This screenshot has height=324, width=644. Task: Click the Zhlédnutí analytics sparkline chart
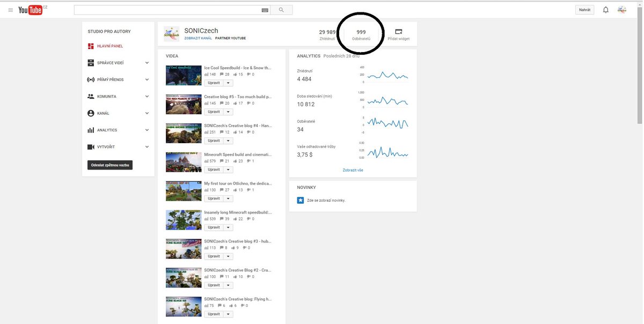click(x=388, y=75)
